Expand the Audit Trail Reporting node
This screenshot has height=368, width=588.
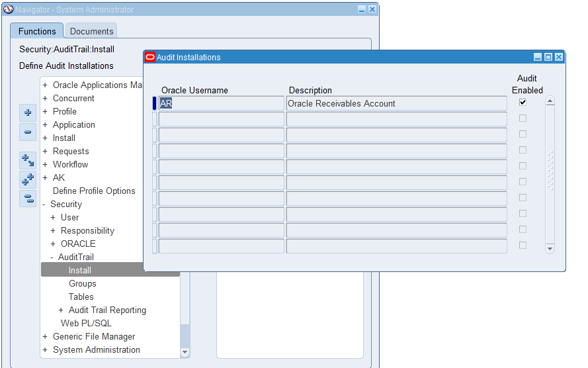point(61,310)
